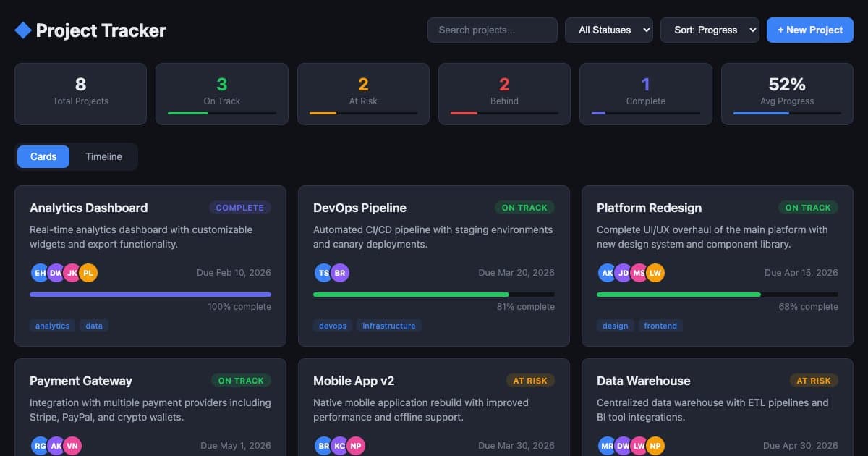Click the + New Project button
868x456 pixels.
pos(810,30)
